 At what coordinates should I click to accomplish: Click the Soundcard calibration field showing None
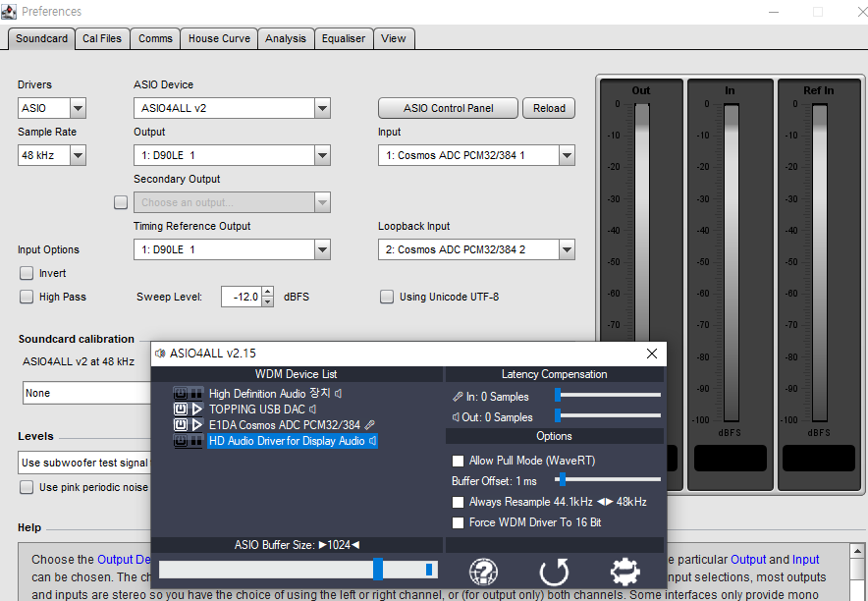(x=87, y=393)
